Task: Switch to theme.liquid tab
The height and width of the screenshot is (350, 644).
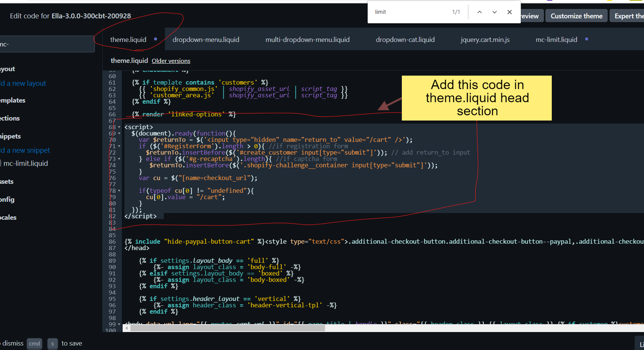Action: coord(128,39)
